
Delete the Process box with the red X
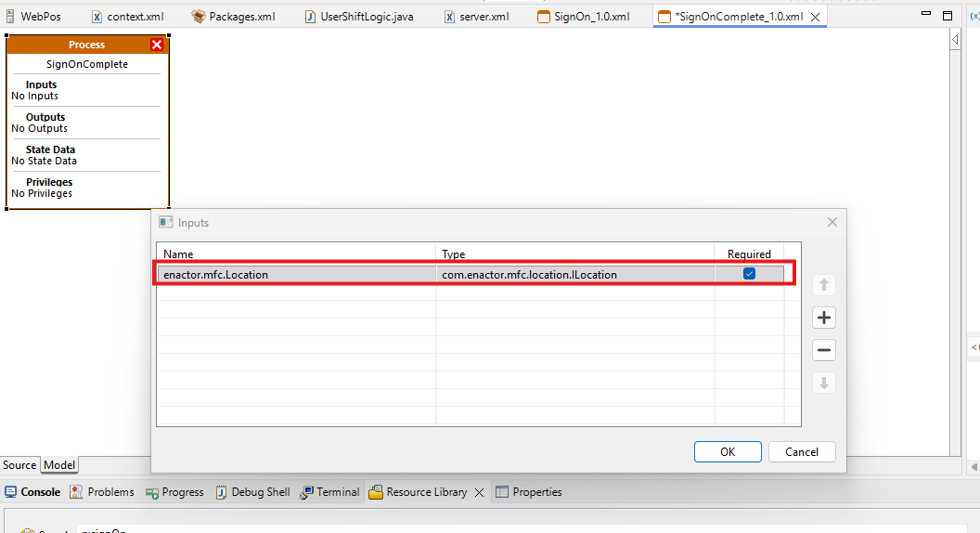click(x=157, y=45)
